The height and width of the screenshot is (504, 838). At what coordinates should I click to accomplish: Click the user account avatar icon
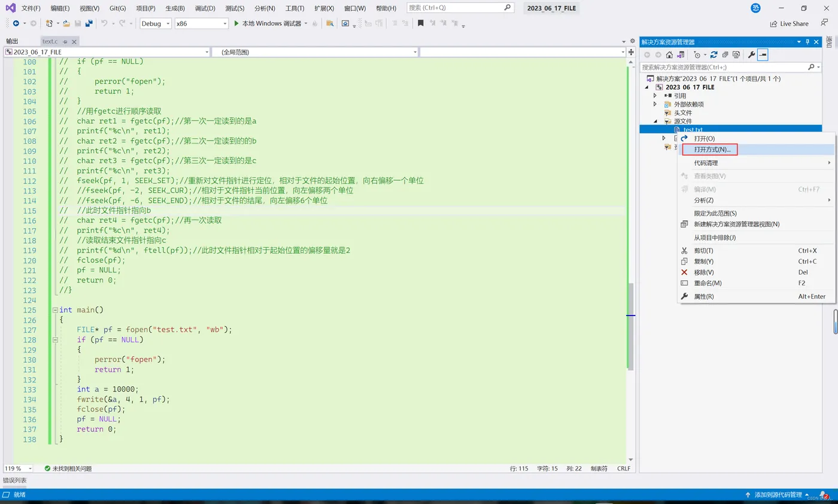(x=756, y=8)
